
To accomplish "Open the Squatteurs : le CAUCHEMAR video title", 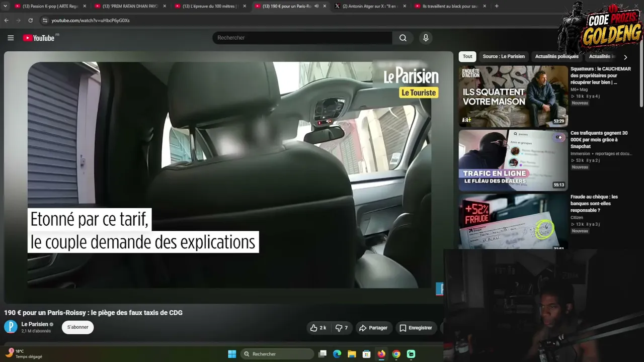I will [601, 75].
